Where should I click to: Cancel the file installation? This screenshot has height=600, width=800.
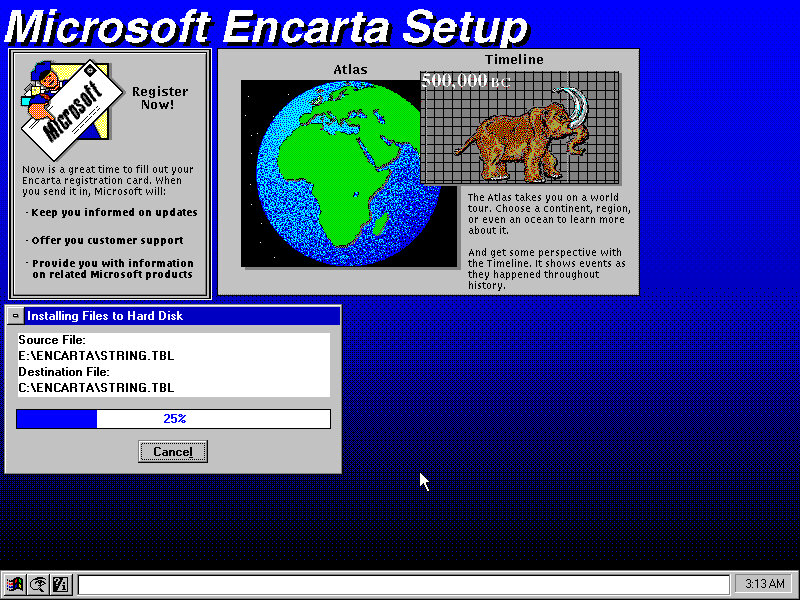[173, 452]
